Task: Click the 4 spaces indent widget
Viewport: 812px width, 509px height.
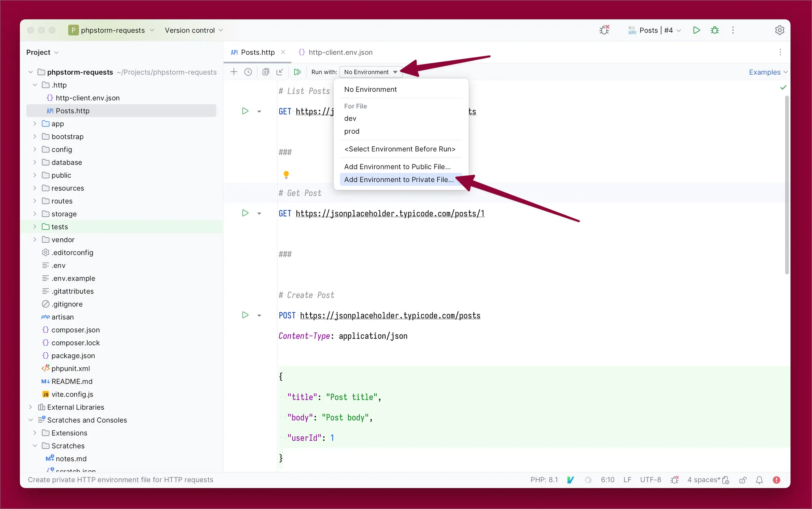Action: pyautogui.click(x=704, y=480)
